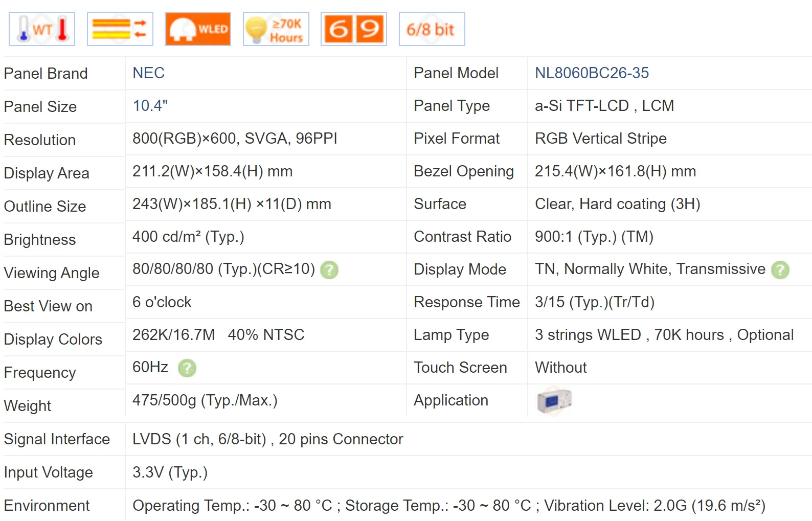Select the "3.3V (Typ.)" input voltage value
The image size is (812, 521).
pos(170,472)
